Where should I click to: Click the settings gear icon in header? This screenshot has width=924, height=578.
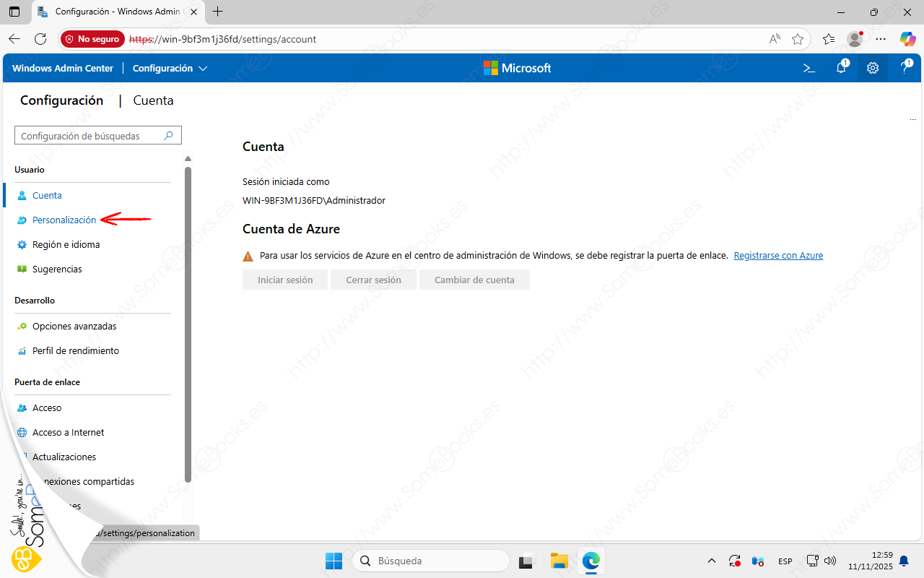click(873, 68)
